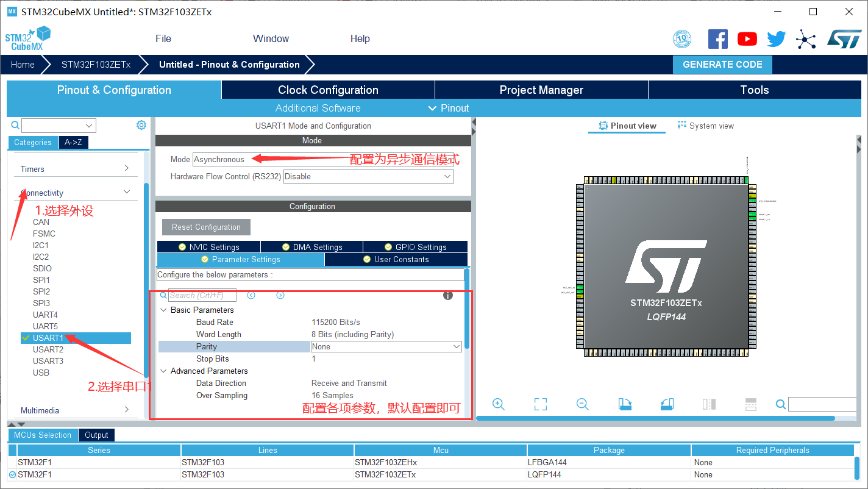Zoom in on the pinout view

point(499,404)
